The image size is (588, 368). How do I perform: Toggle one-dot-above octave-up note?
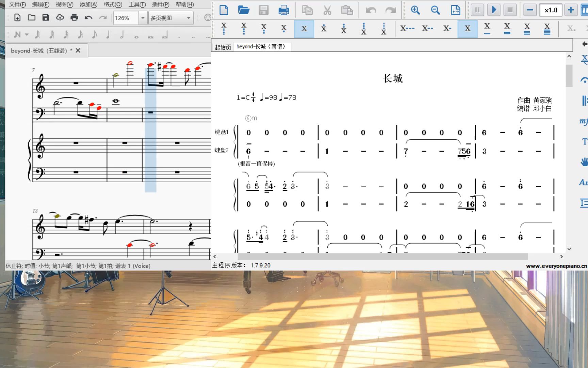pyautogui.click(x=324, y=29)
